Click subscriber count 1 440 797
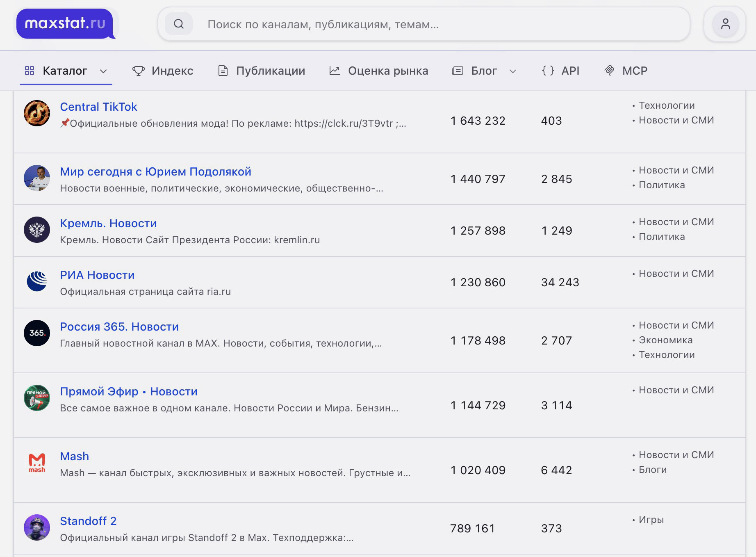 [478, 179]
